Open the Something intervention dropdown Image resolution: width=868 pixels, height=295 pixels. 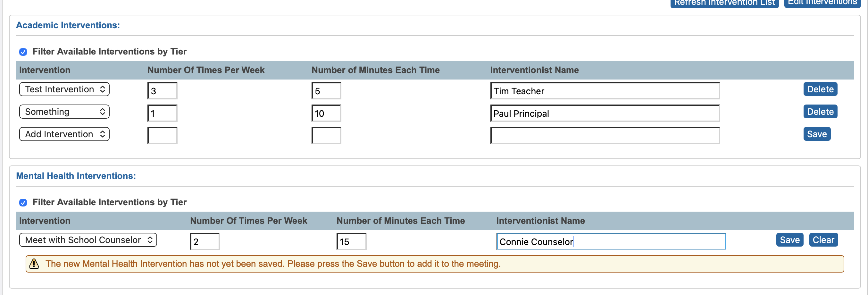64,112
